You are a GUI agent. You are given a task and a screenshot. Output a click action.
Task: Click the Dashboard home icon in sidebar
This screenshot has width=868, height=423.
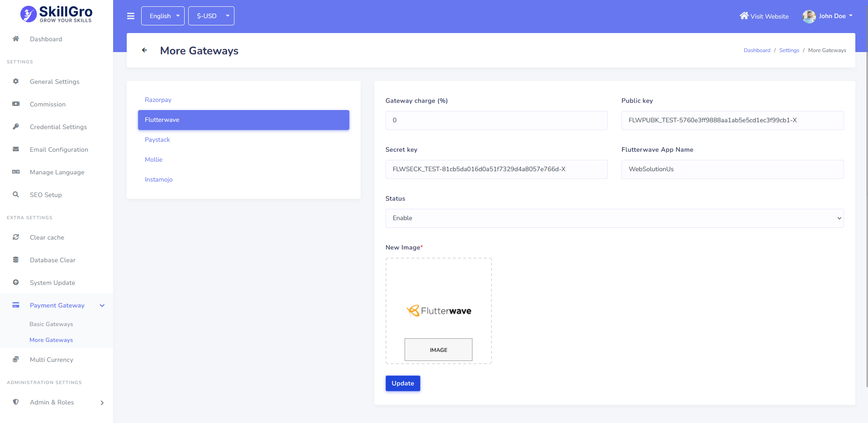coord(16,39)
